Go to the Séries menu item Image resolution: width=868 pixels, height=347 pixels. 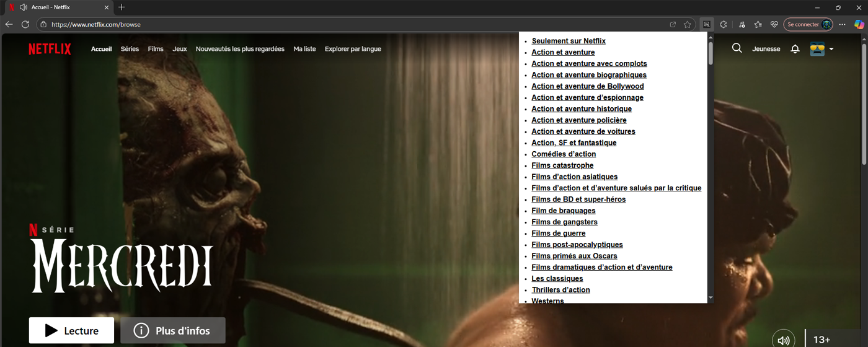[x=130, y=49]
